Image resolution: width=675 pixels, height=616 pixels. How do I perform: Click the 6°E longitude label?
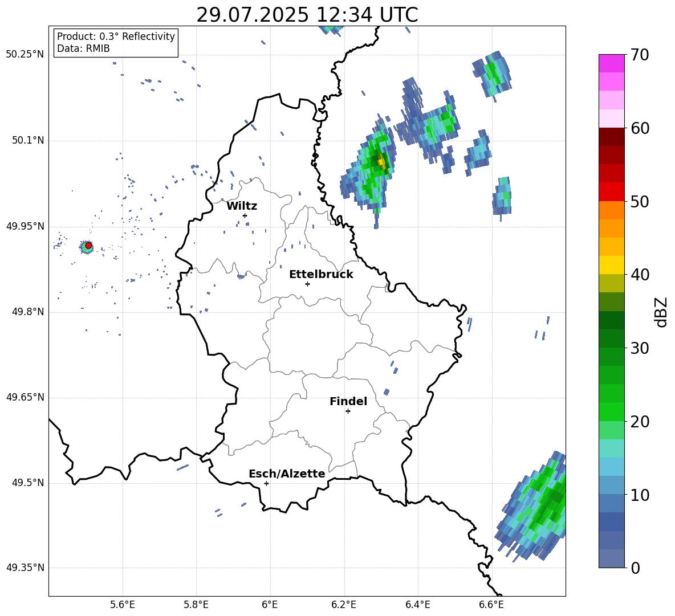tap(270, 605)
